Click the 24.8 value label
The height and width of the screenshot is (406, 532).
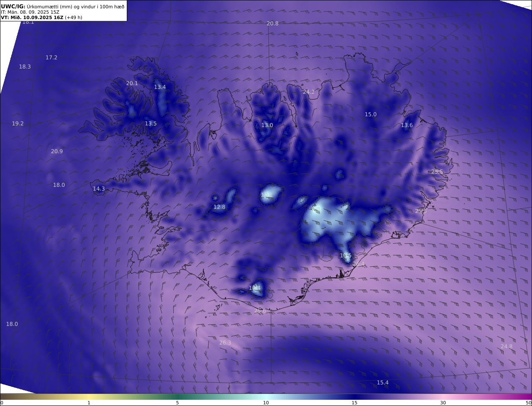[x=507, y=347]
